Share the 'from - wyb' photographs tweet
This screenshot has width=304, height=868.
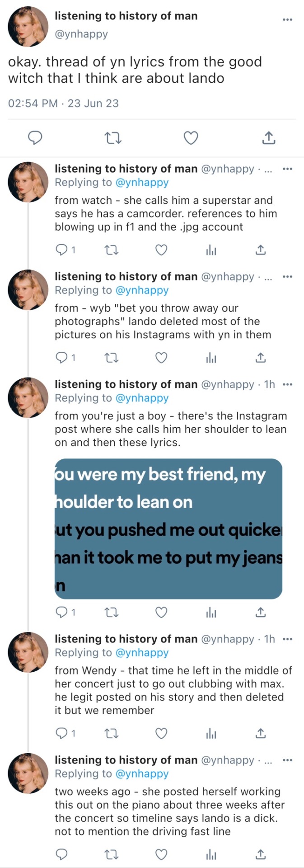261,358
